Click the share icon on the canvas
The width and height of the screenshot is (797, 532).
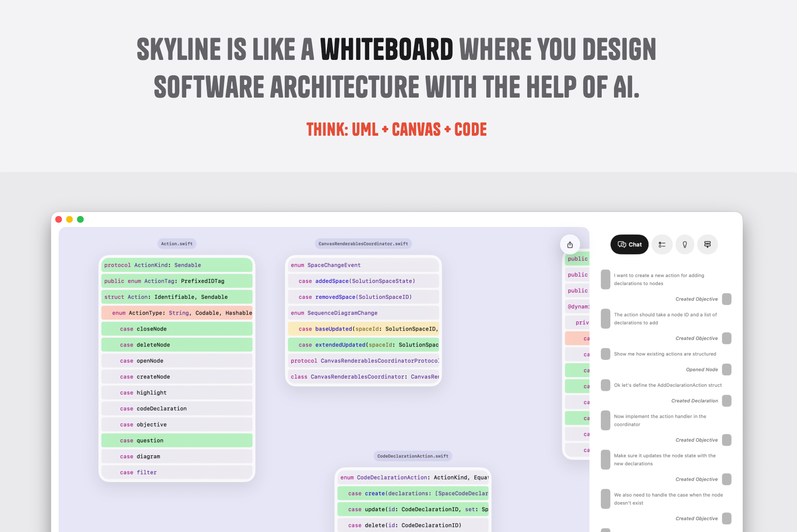[x=570, y=245]
